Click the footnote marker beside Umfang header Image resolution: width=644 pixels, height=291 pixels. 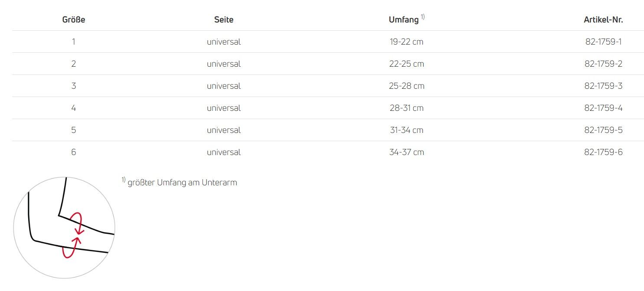pos(422,17)
